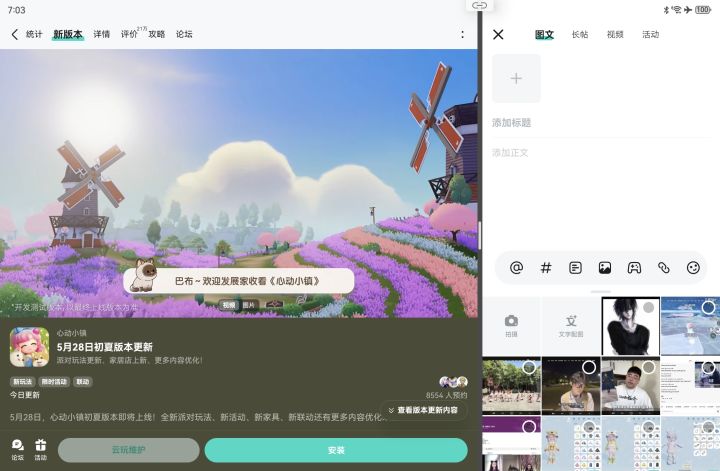This screenshot has width=720, height=471.
Task: Open the 论坛 tab in top bar
Action: (184, 34)
